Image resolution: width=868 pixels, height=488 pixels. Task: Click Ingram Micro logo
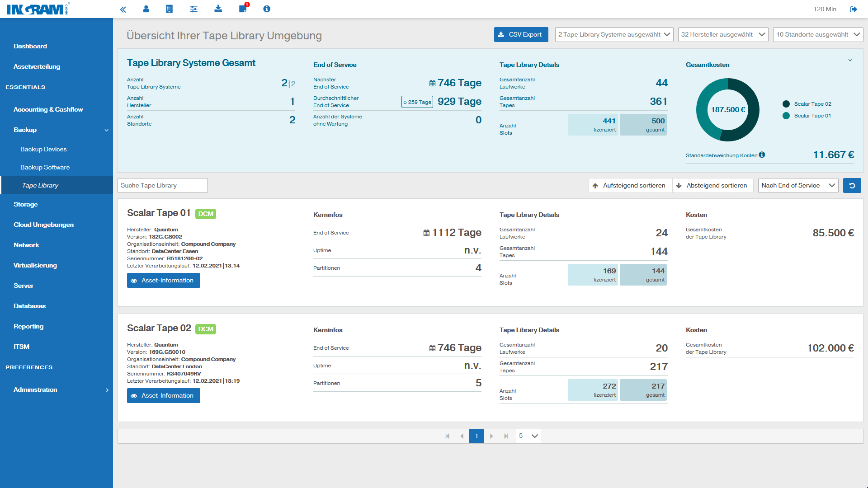(x=38, y=9)
